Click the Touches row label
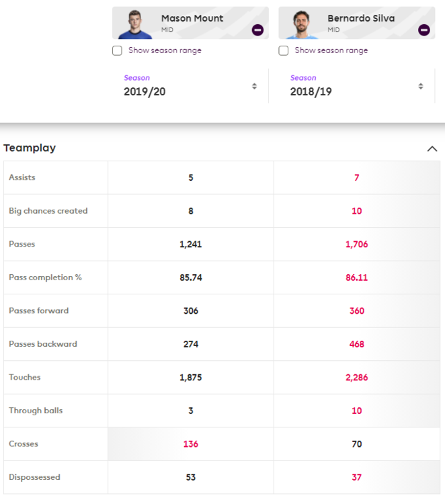 25,377
